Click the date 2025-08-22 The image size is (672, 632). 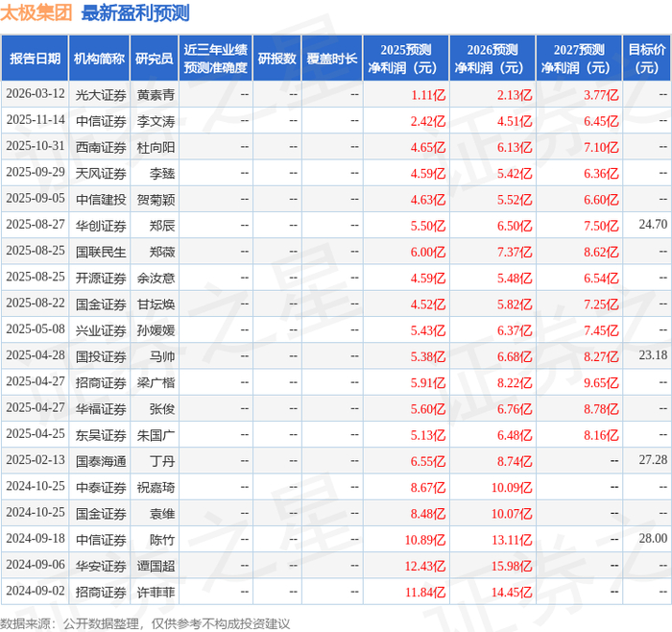pyautogui.click(x=36, y=303)
